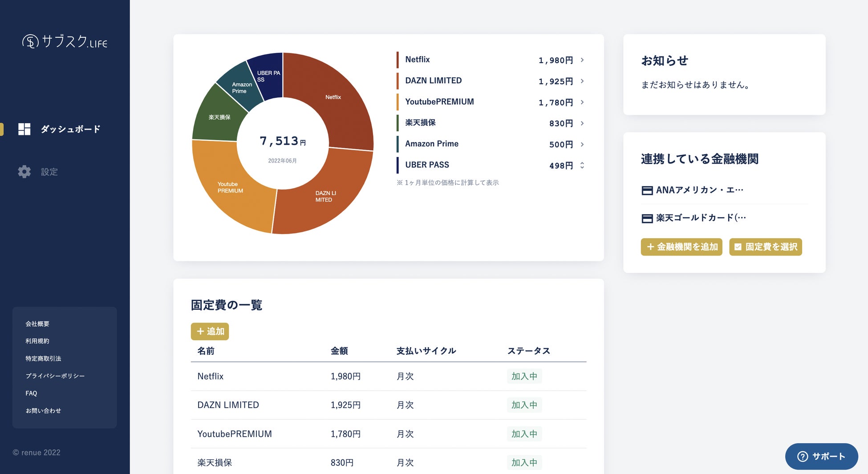The height and width of the screenshot is (474, 868).
Task: Click the DAZN LIMITED legend color bar
Action: [397, 81]
